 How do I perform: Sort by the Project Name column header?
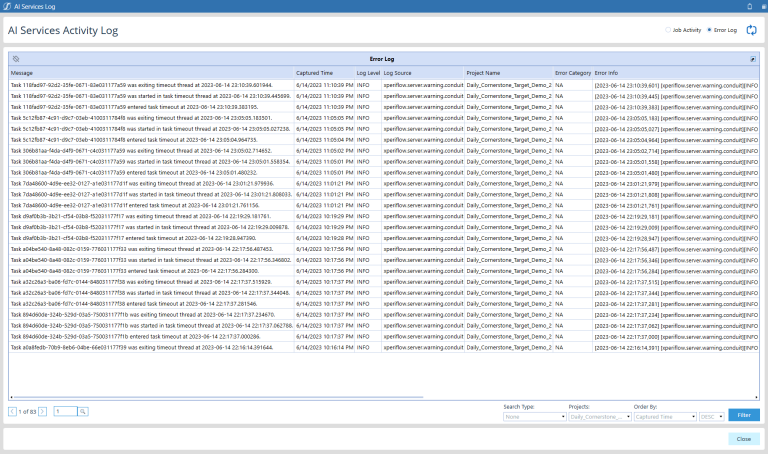click(508, 73)
